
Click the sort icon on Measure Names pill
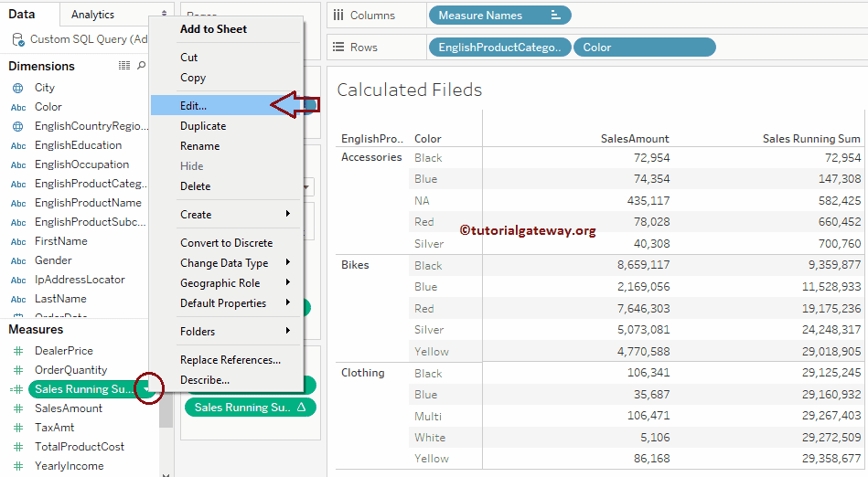[556, 16]
